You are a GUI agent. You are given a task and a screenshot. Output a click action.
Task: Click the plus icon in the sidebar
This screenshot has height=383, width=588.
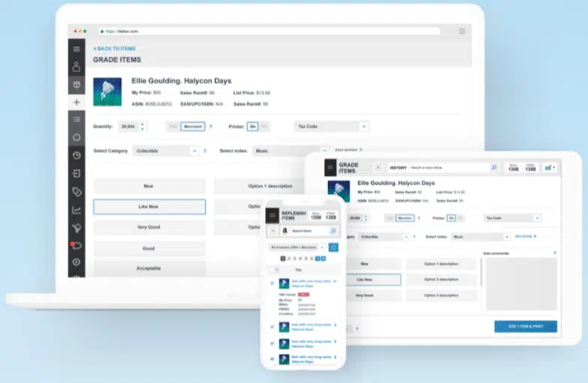click(x=76, y=102)
